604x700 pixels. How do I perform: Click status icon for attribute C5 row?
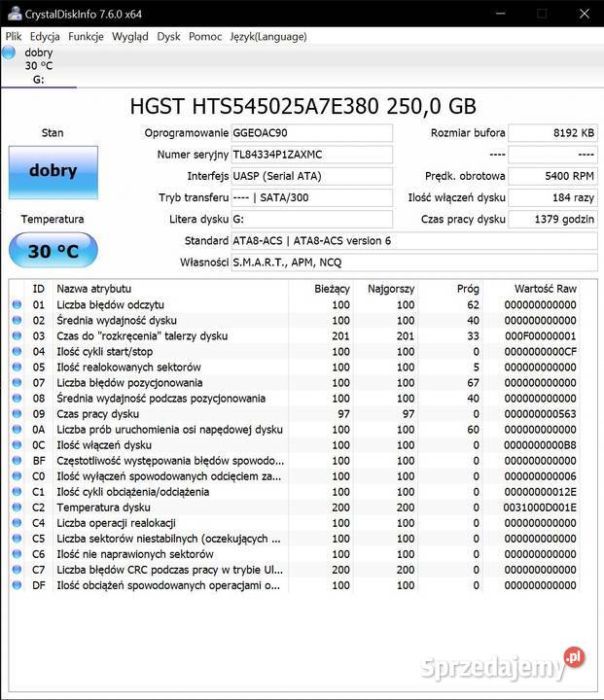[x=17, y=539]
